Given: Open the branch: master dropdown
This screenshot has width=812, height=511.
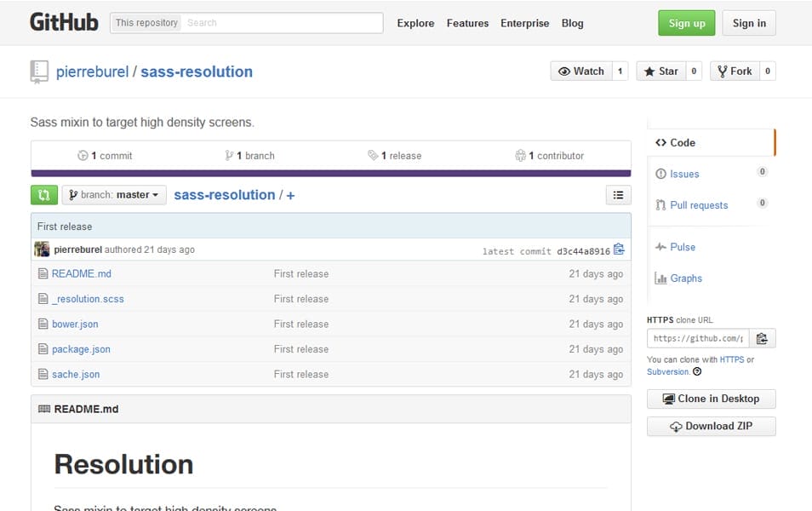Looking at the screenshot, I should [x=113, y=195].
